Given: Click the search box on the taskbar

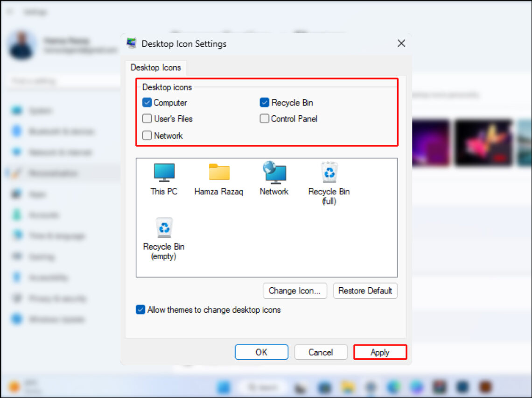Looking at the screenshot, I should [261, 387].
